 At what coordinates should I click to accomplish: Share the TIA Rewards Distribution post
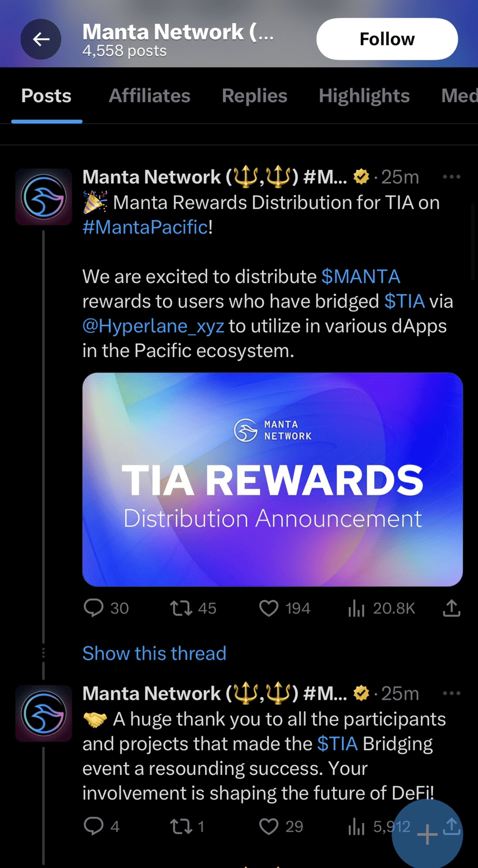click(x=451, y=608)
